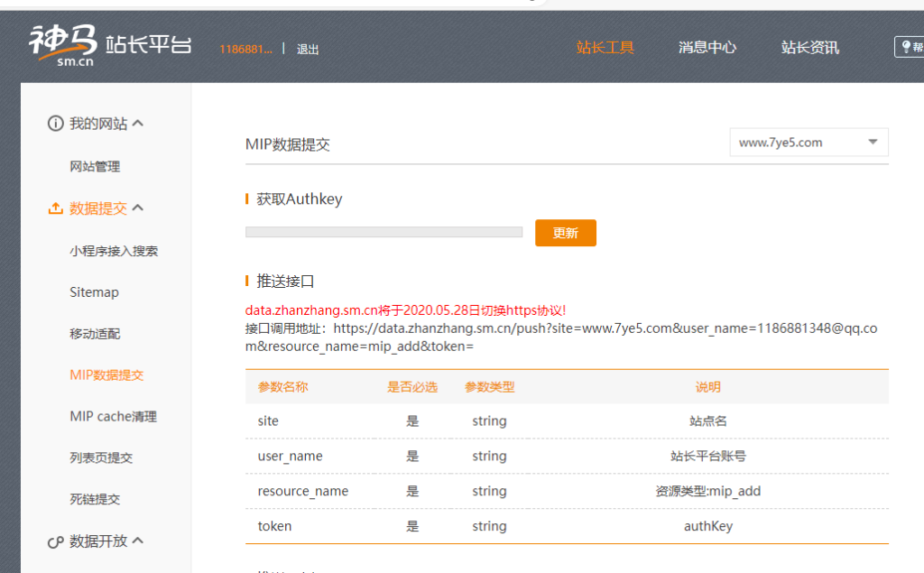
Task: Click the resource_name parameter cell
Action: click(303, 491)
